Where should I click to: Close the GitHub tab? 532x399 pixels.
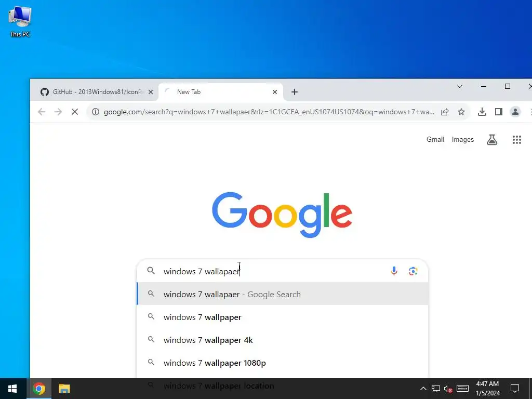151,92
